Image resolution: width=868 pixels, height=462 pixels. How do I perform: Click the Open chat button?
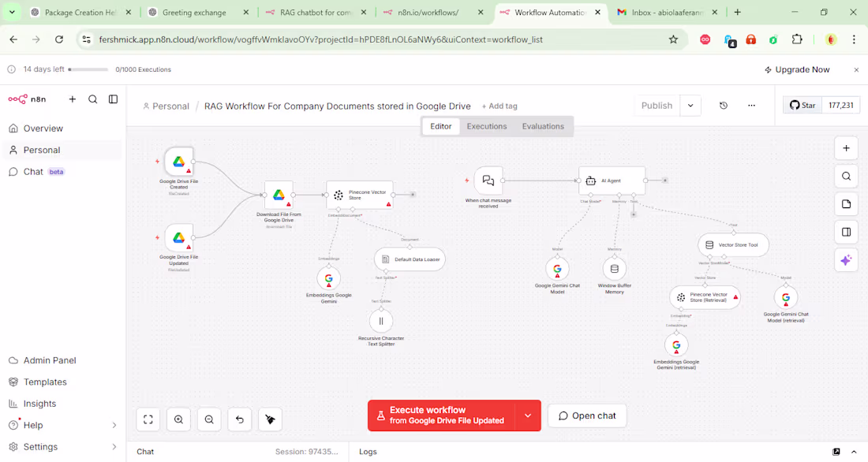(x=587, y=415)
